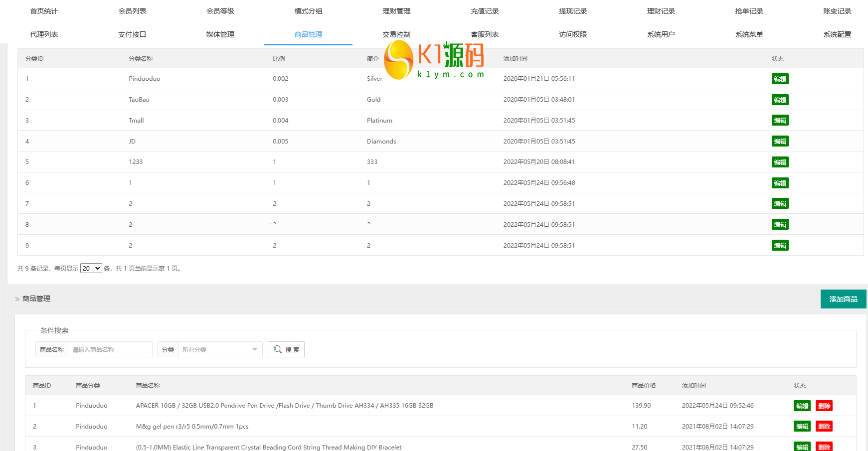This screenshot has width=868, height=451.
Task: Open the 理财管理 menu item
Action: click(x=396, y=11)
